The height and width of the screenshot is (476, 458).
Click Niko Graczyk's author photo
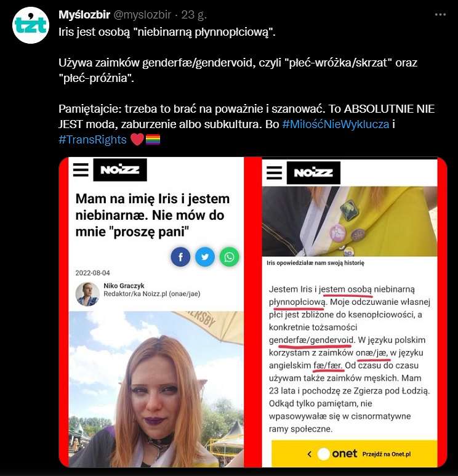tap(87, 294)
